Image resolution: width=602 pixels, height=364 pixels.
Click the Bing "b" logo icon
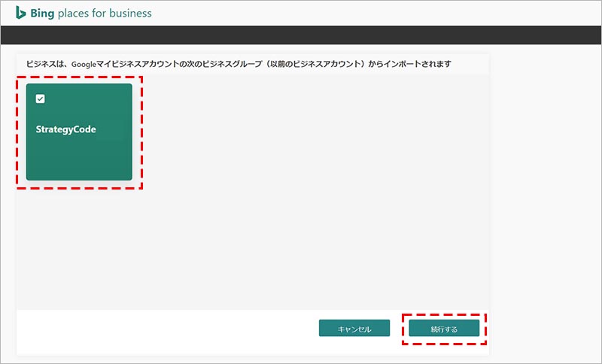click(21, 13)
